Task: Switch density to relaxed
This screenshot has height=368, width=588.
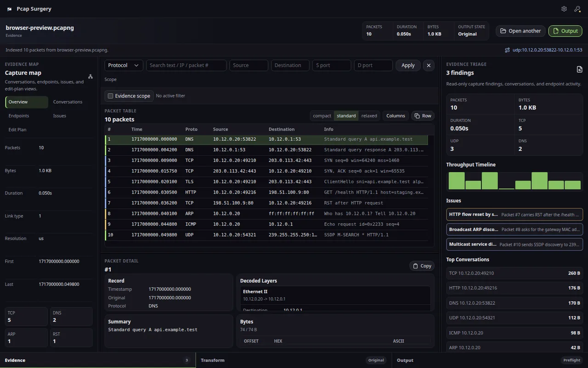Action: click(x=369, y=116)
